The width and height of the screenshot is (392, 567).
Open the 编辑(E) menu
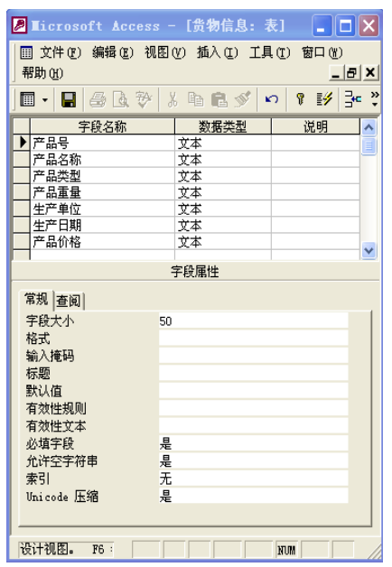(x=113, y=53)
